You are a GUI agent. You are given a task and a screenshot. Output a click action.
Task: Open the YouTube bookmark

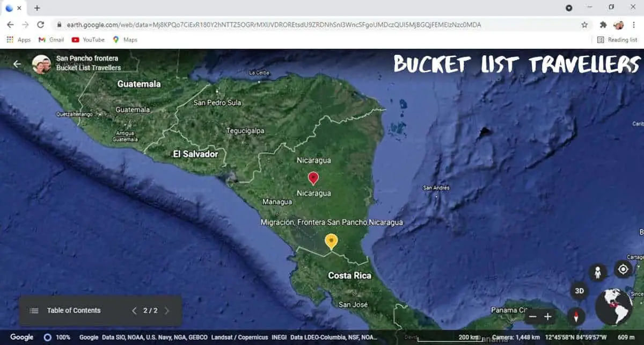point(88,39)
